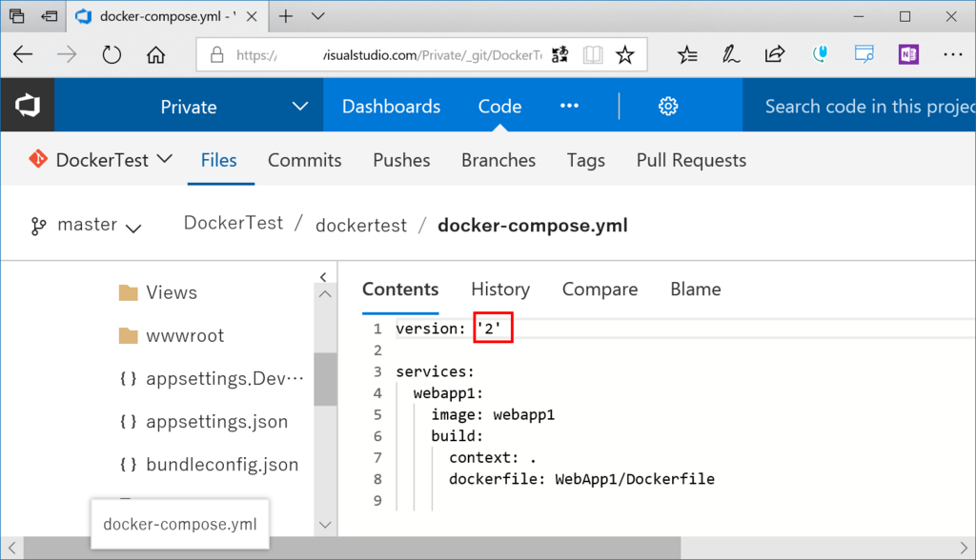Click the docker-compose.yml breadcrumb
976x560 pixels.
tap(532, 226)
